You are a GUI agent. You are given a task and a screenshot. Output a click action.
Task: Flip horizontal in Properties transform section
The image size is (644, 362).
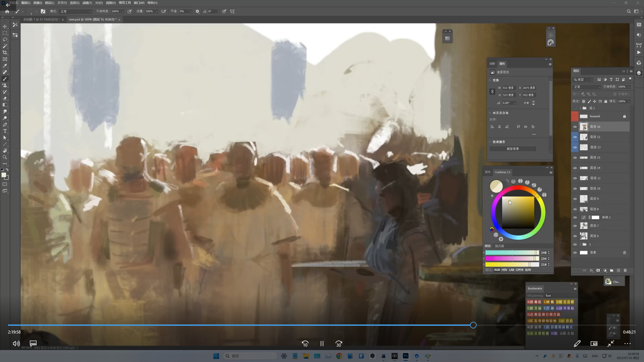click(526, 103)
